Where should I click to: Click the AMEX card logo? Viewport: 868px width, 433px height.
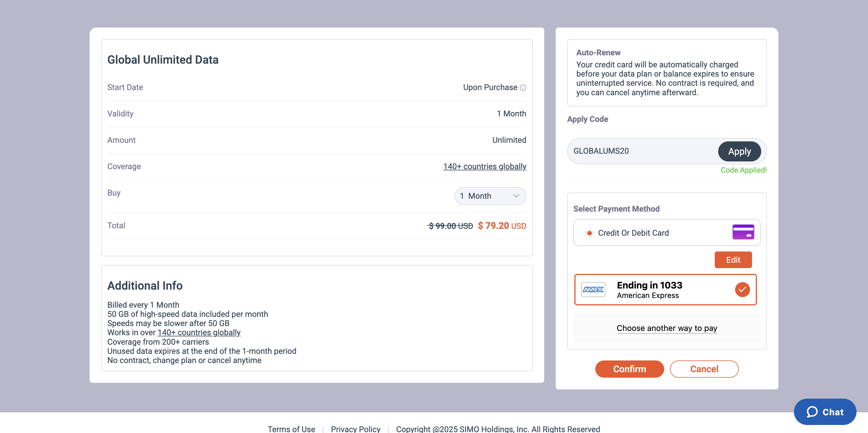click(x=593, y=290)
